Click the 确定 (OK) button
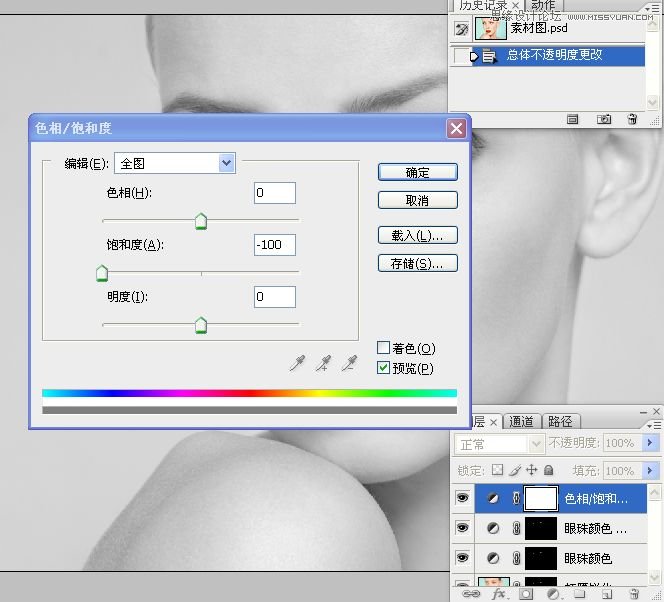Viewport: 664px width, 602px height. [x=417, y=172]
